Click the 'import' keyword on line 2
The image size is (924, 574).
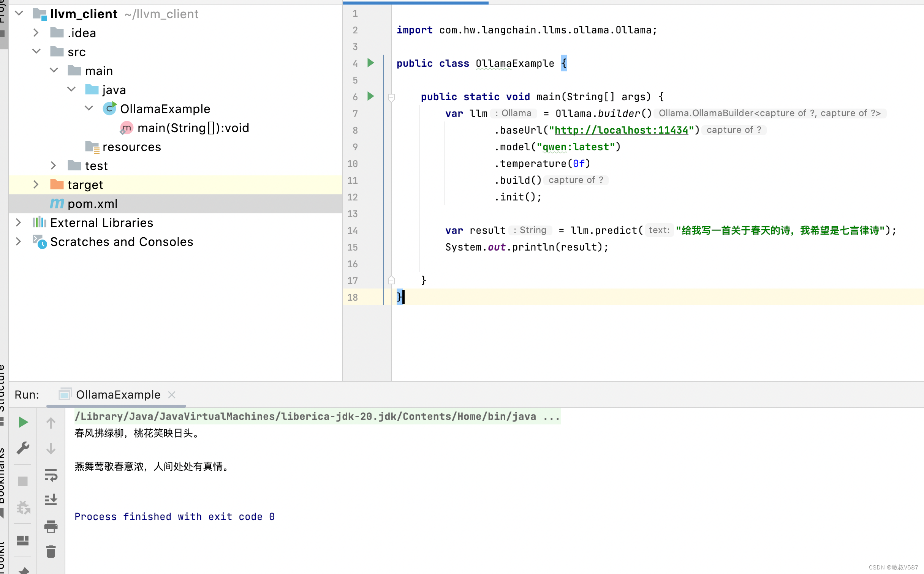(x=415, y=30)
